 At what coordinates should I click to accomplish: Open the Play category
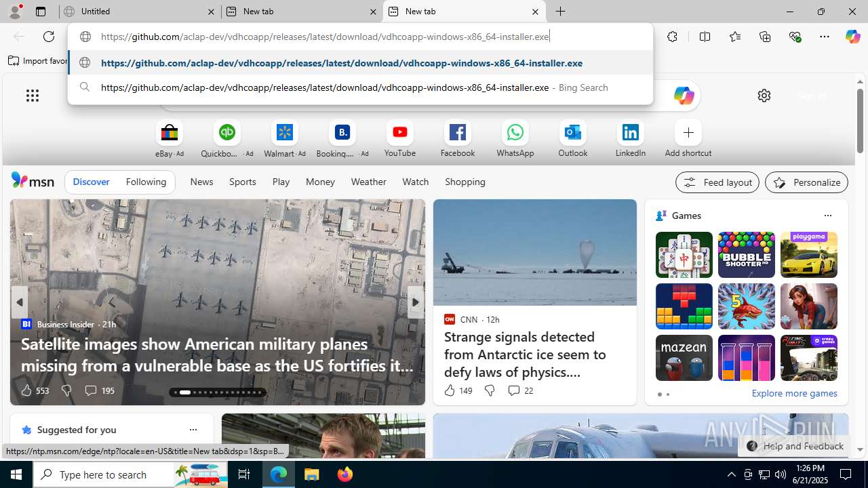point(281,182)
